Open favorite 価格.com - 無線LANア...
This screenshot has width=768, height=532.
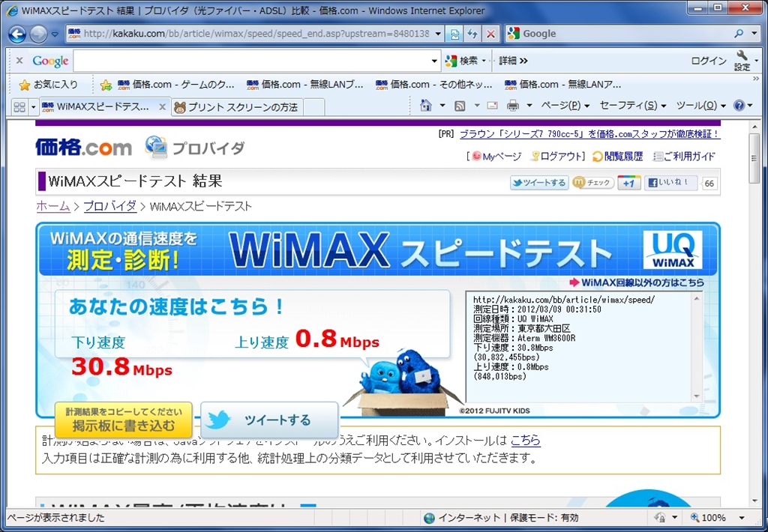click(562, 85)
